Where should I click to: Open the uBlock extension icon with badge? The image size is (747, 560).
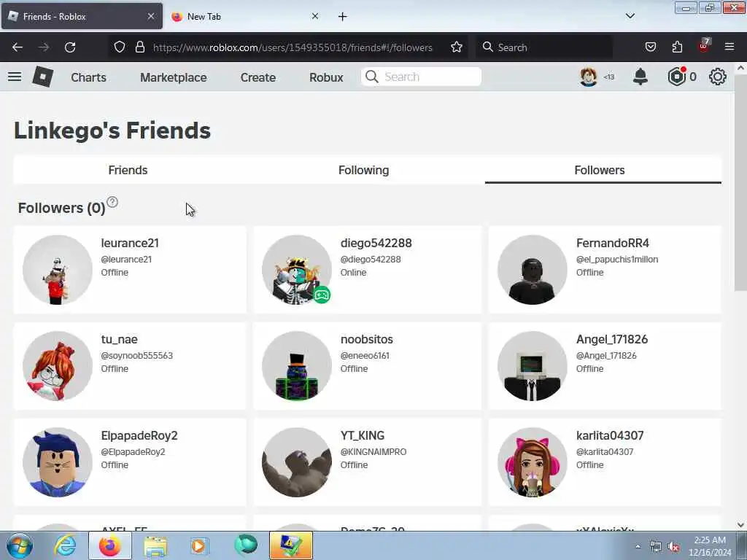click(x=704, y=46)
